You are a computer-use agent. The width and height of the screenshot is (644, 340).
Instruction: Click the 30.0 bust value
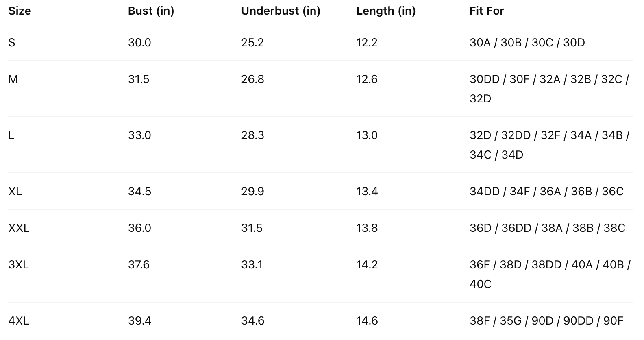[139, 43]
